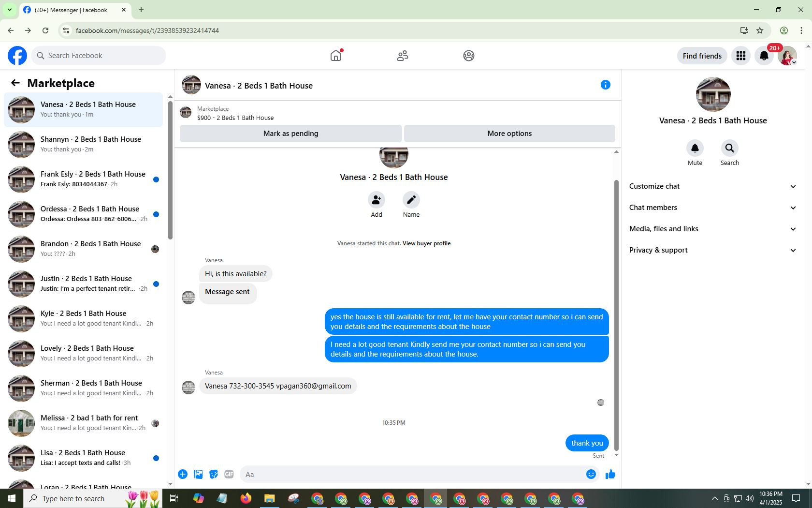Open Task View on the taskbar
812x508 pixels.
(174, 498)
